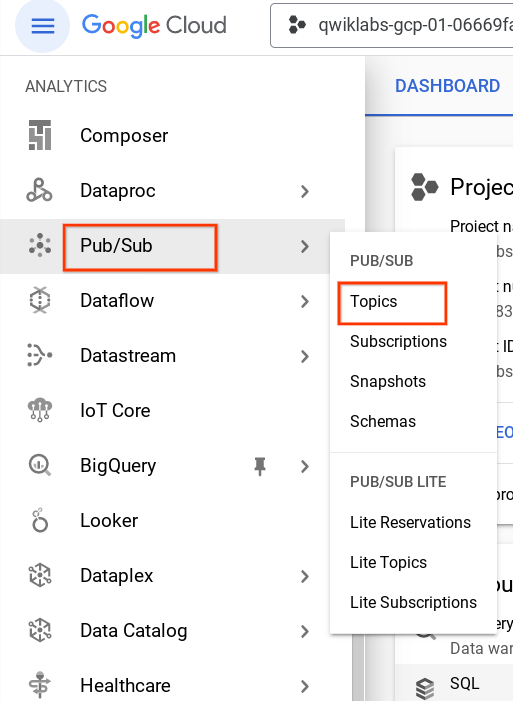Viewport: 513px width, 701px height.
Task: Expand the Dataplex submenu chevron
Action: [x=305, y=576]
